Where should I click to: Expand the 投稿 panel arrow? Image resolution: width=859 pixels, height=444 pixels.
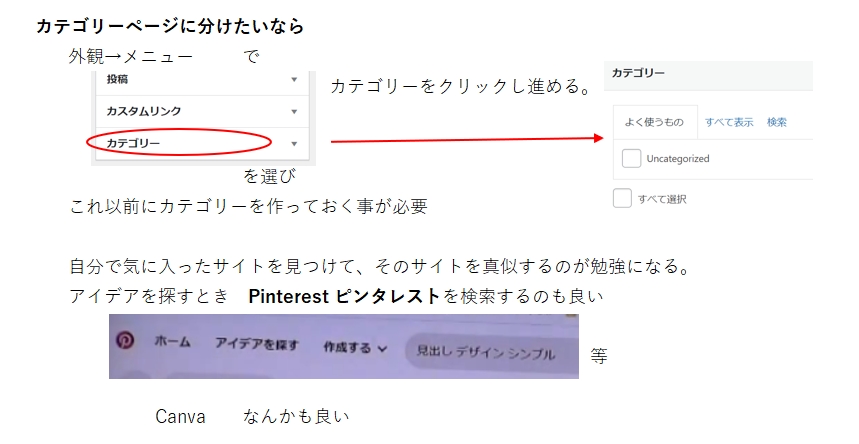tap(294, 79)
